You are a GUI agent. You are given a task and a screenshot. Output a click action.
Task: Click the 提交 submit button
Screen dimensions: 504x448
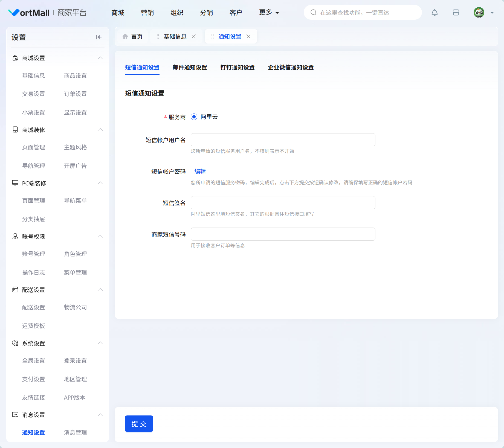click(139, 424)
